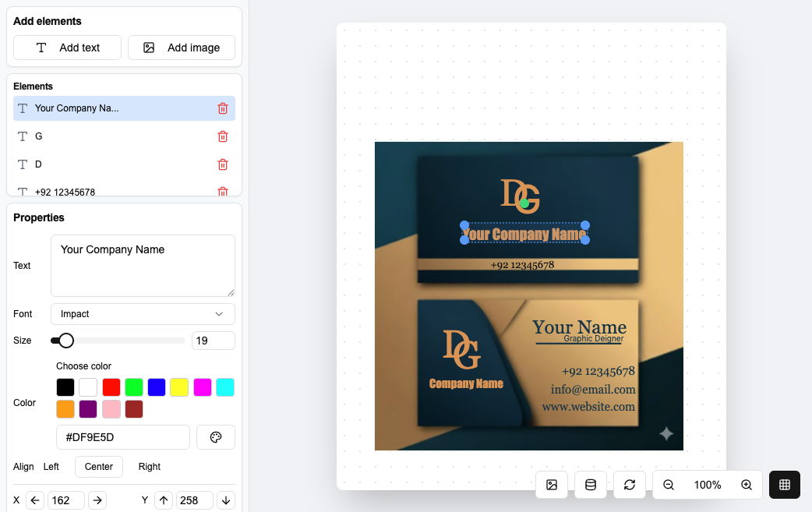
Task: Click trash icon for element G
Action: [x=223, y=136]
